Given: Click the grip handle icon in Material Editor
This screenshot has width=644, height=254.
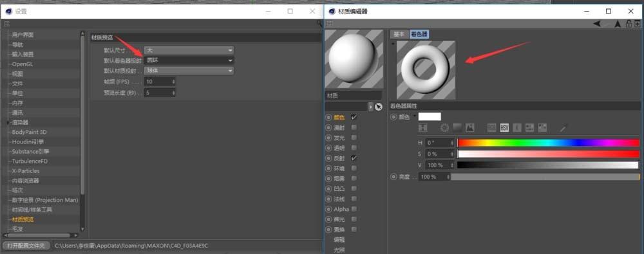Looking at the screenshot, I should [x=329, y=24].
